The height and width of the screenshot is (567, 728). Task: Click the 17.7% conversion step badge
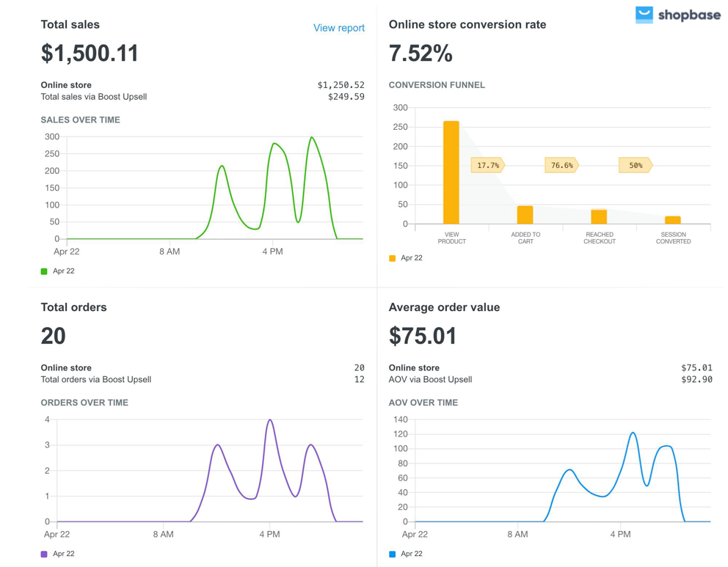pos(487,166)
